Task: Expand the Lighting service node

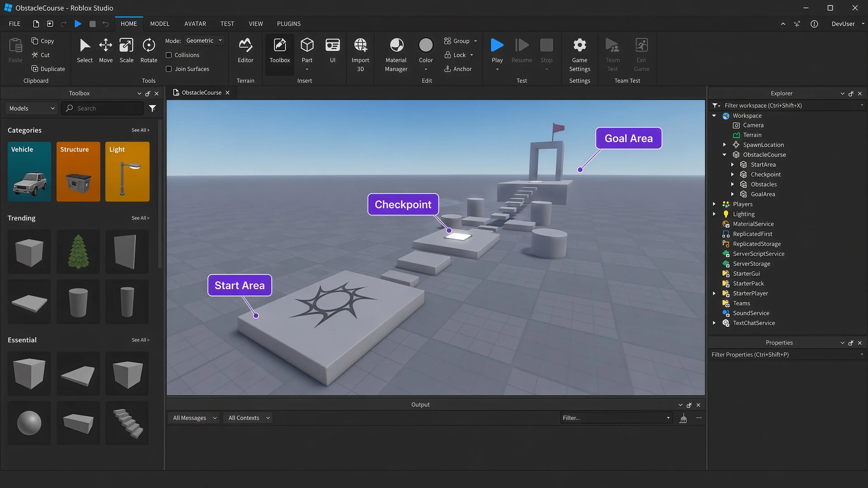Action: [x=714, y=214]
